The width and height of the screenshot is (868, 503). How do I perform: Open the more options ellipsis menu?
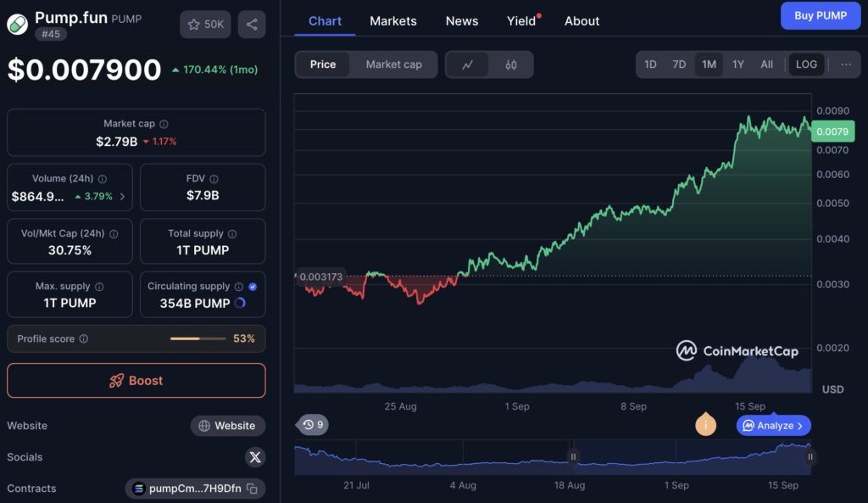(846, 64)
